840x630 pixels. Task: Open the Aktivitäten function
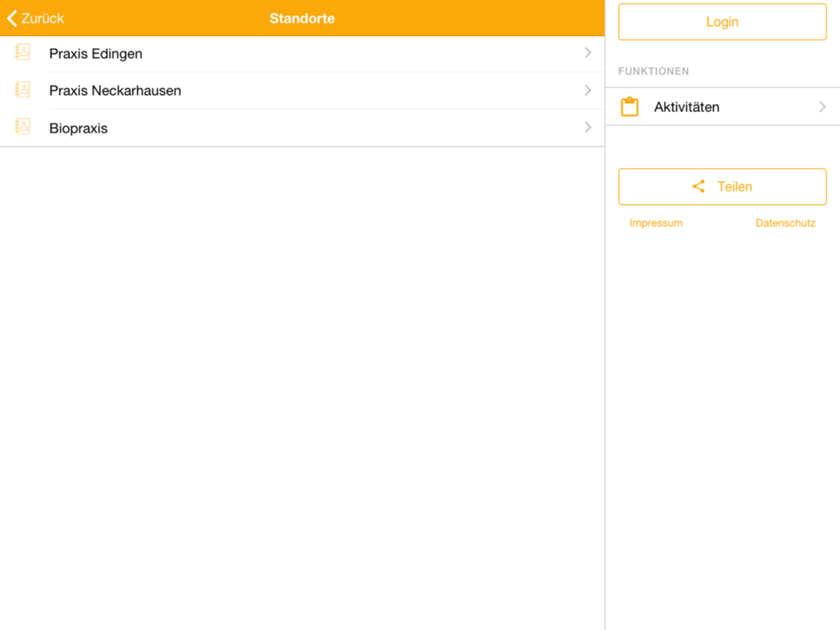click(722, 107)
